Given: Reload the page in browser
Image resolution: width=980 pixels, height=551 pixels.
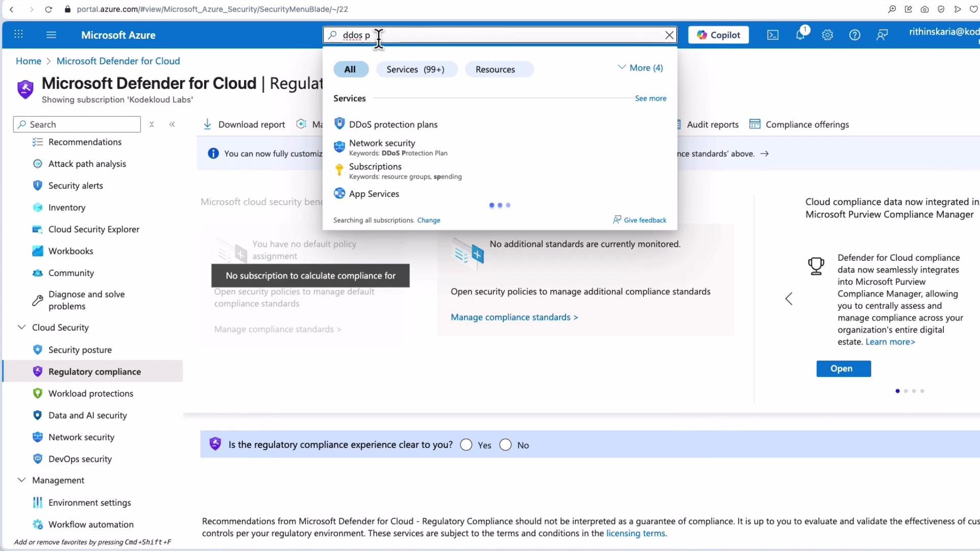Looking at the screenshot, I should (48, 9).
